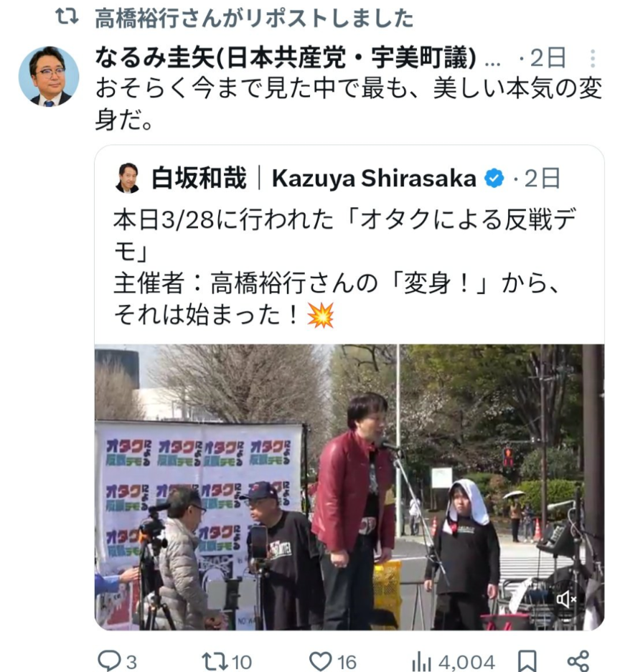Unmute the video sound
Screen dimensions: 620x672
(x=566, y=599)
